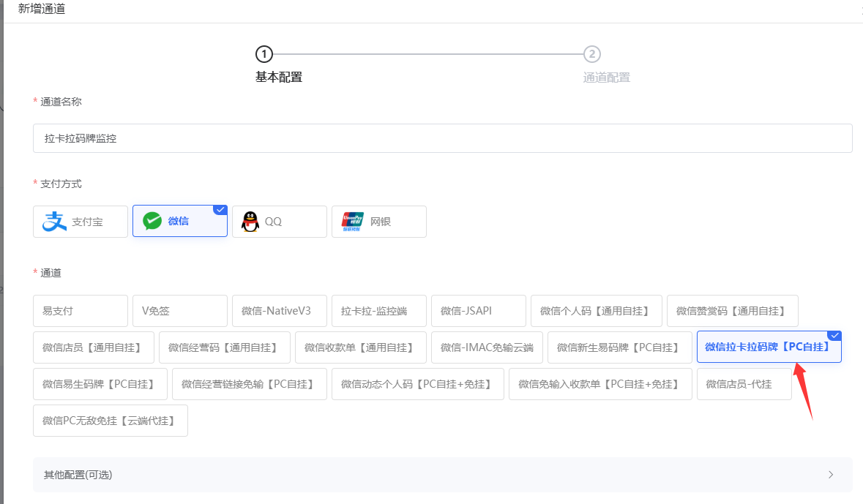Select 微信PC无敌免挂【云端代挂】 channel
Image resolution: width=863 pixels, height=504 pixels.
point(111,421)
